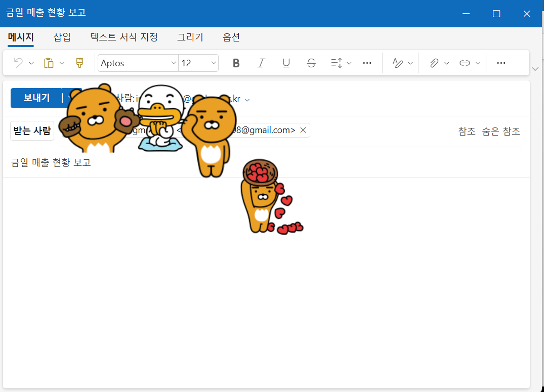This screenshot has height=392, width=544.
Task: Select the Format Painter brush icon
Action: (x=79, y=63)
